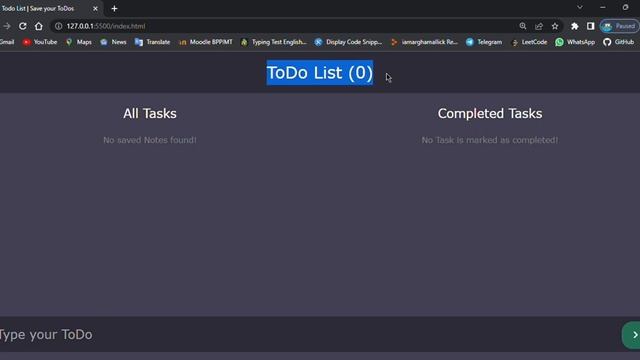Open the Paused profile button
Screen dimensions: 640x360
[x=620, y=26]
